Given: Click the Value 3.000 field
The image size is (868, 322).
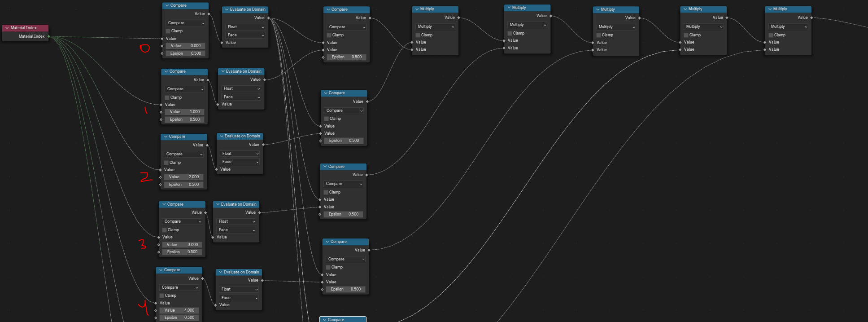Looking at the screenshot, I should [182, 245].
